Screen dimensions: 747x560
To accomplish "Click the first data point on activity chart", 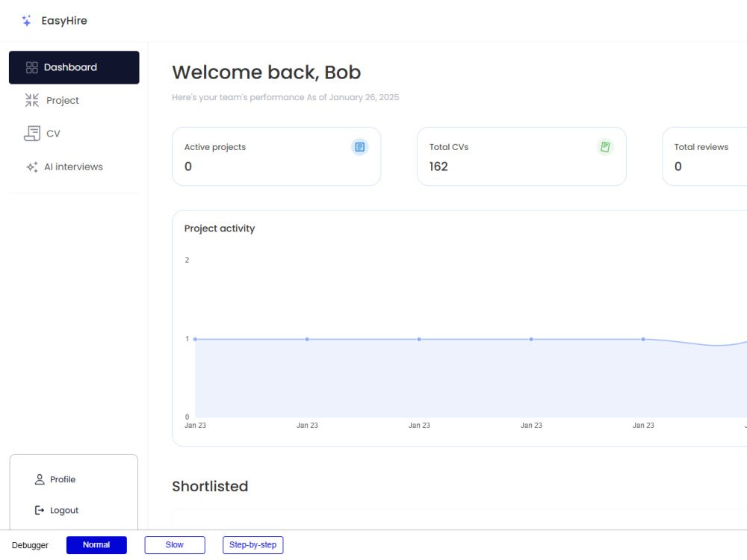I will (195, 340).
